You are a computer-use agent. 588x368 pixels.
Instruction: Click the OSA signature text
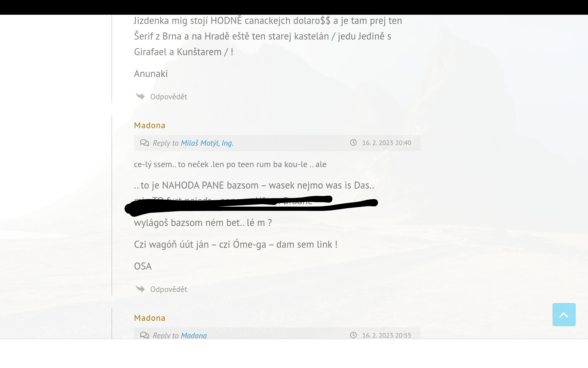[143, 266]
